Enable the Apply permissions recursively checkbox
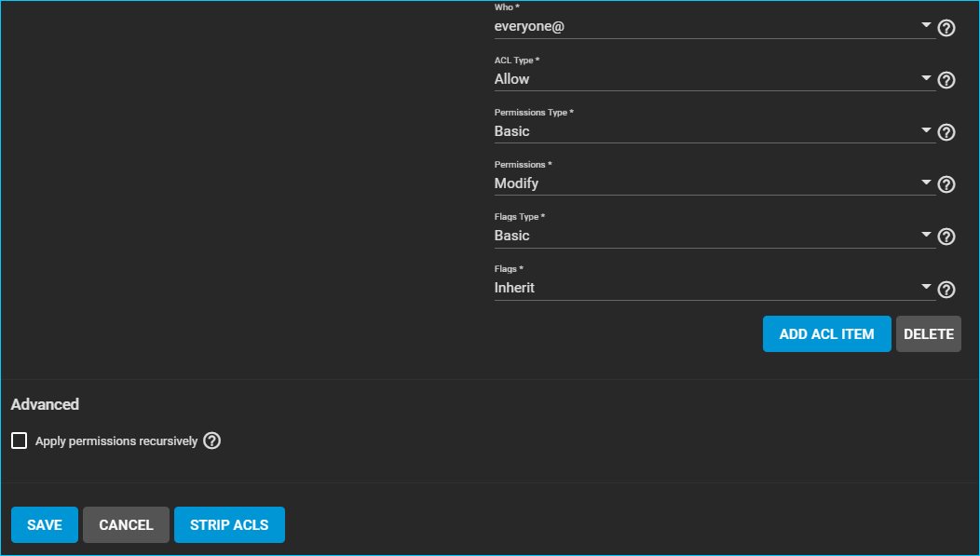This screenshot has width=980, height=556. point(20,441)
